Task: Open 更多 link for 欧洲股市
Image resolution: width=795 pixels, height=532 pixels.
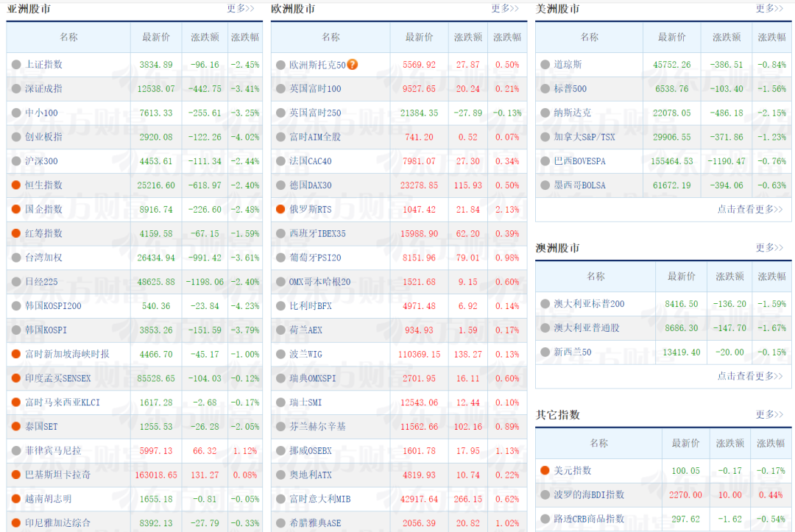Action: (x=506, y=9)
